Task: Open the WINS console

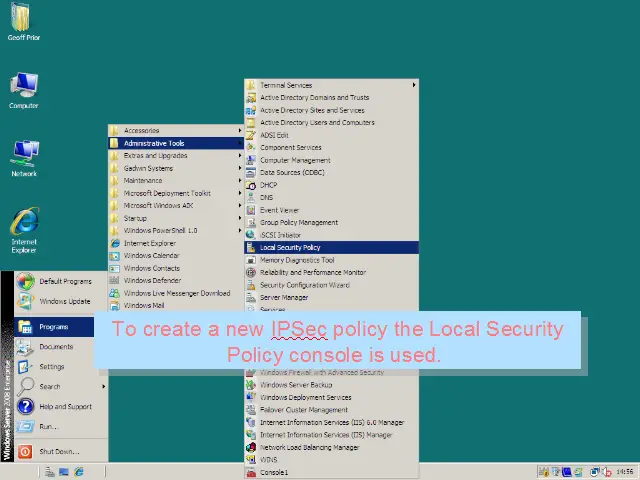Action: coord(331,460)
